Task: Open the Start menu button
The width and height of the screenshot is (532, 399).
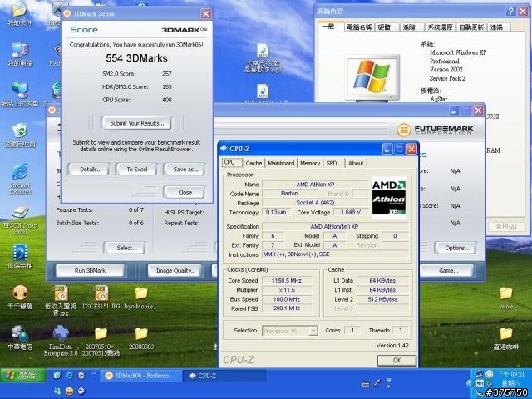Action: pyautogui.click(x=23, y=376)
